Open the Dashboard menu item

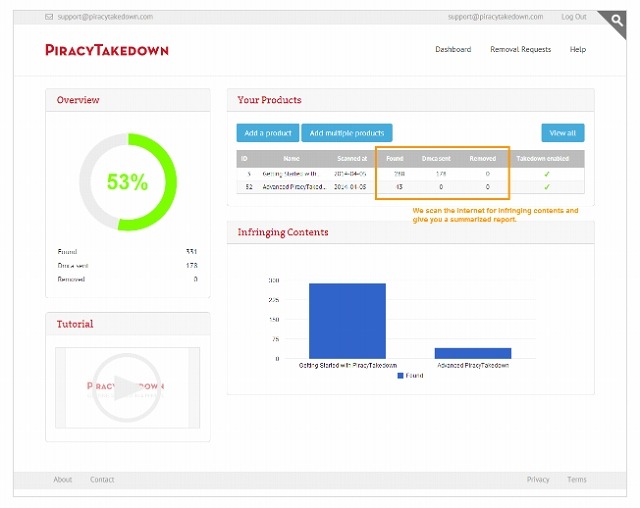pos(453,50)
